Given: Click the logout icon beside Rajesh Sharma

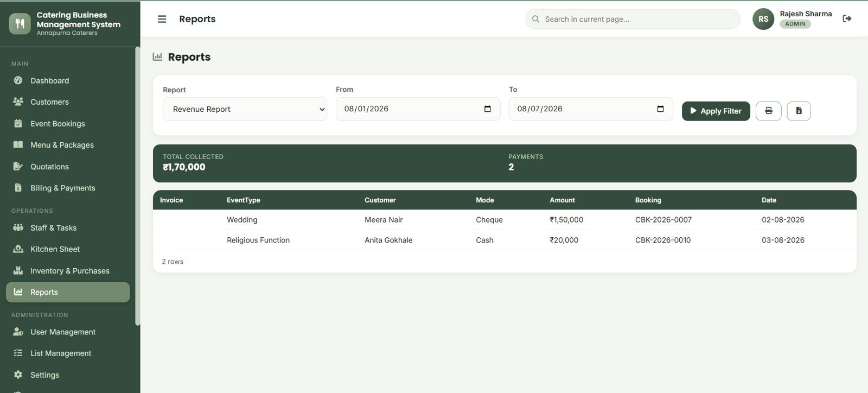Looking at the screenshot, I should 847,18.
